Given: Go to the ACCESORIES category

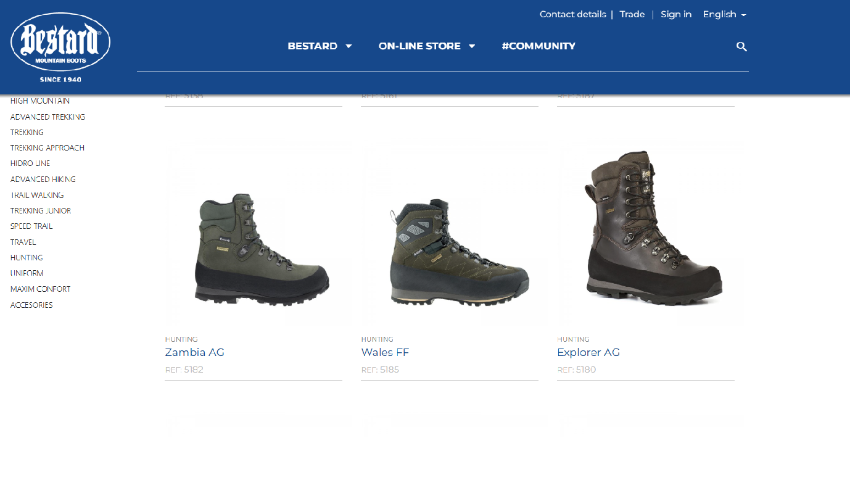Looking at the screenshot, I should [31, 305].
